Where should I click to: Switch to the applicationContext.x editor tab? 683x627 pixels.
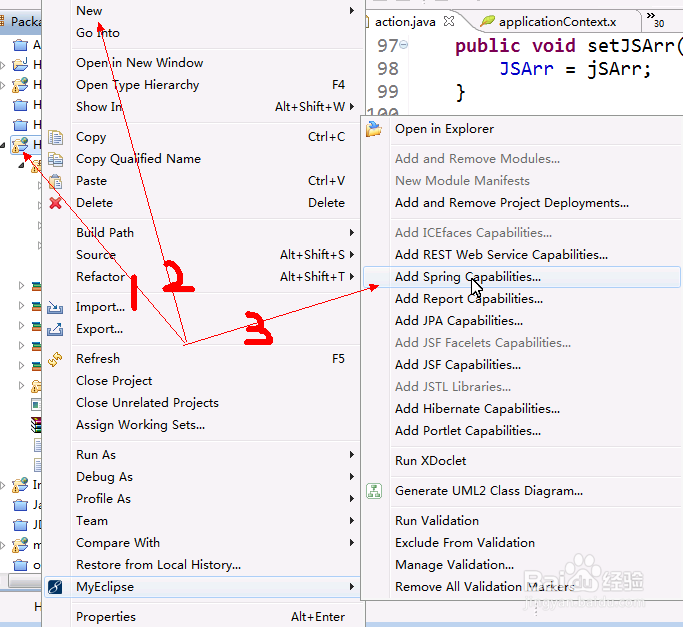(557, 22)
